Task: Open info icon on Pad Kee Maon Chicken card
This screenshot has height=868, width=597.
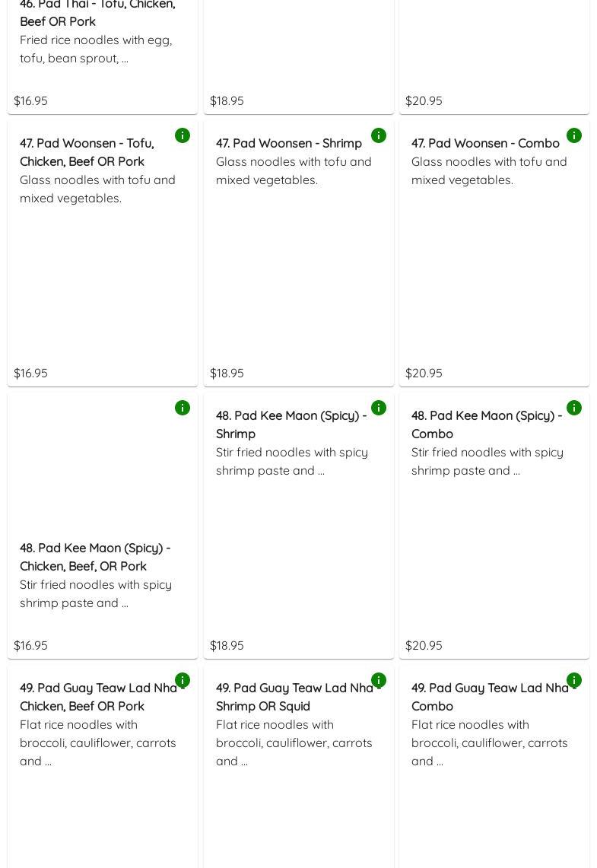Action: (183, 408)
